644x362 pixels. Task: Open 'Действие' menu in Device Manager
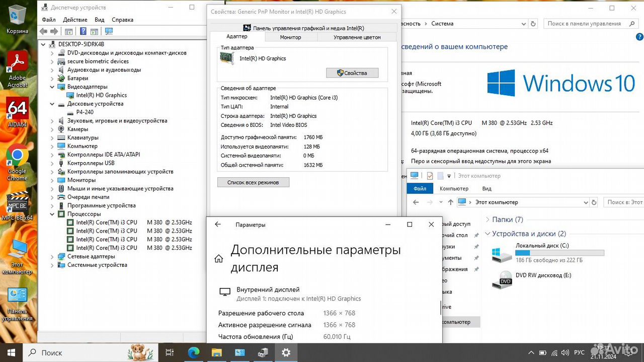(75, 20)
